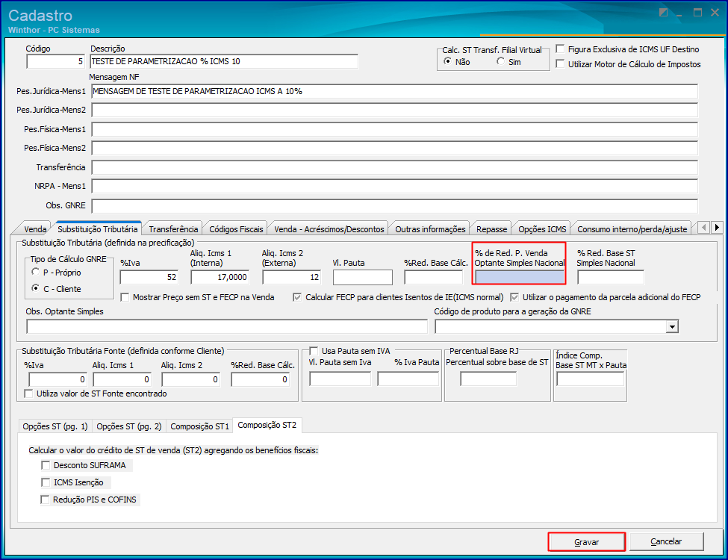
Task: Open the Repasse tab
Action: [x=491, y=229]
